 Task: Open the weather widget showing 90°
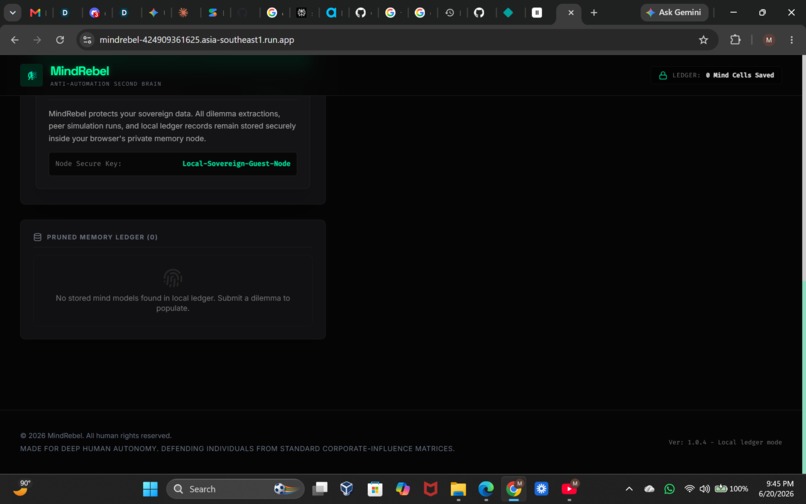pyautogui.click(x=22, y=488)
